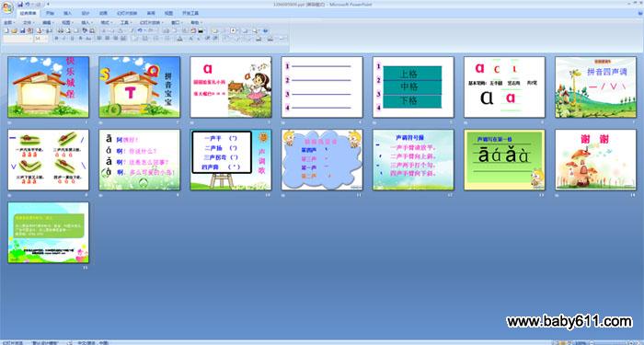
Task: Click the undo arrow icon in the classic toolbar
Action: coord(140,30)
